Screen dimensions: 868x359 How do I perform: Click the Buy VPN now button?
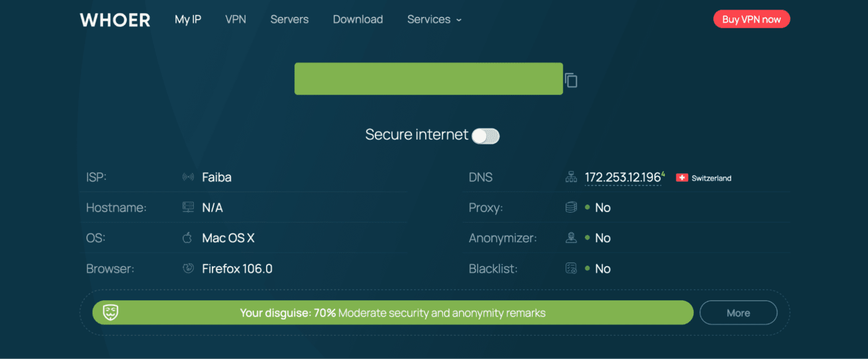coord(752,19)
